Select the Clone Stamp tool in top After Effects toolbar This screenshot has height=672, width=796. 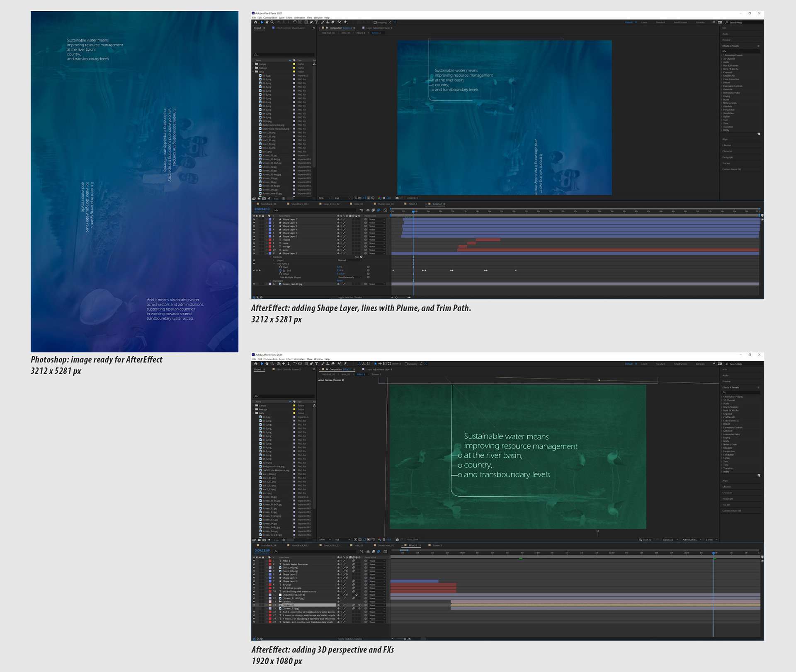tap(328, 22)
